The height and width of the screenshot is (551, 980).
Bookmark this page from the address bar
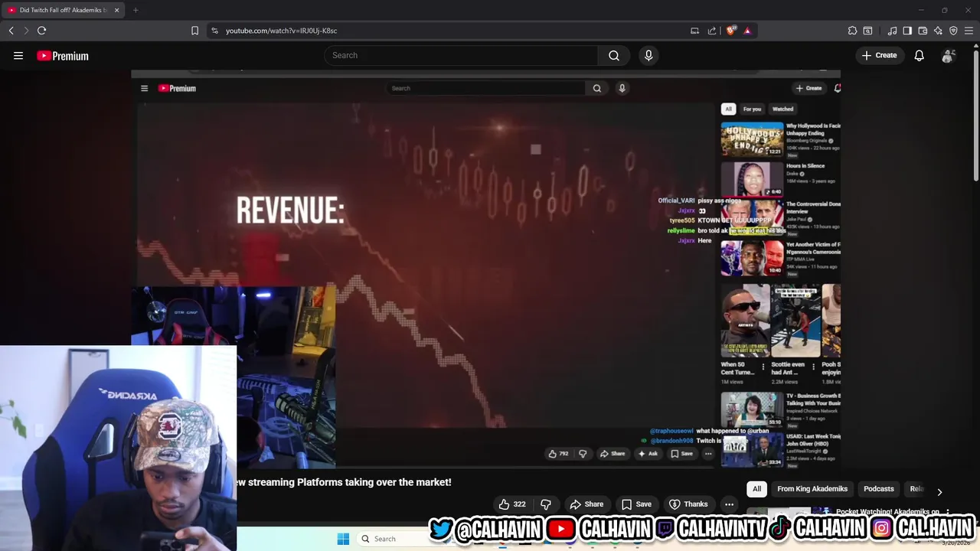[x=194, y=31]
